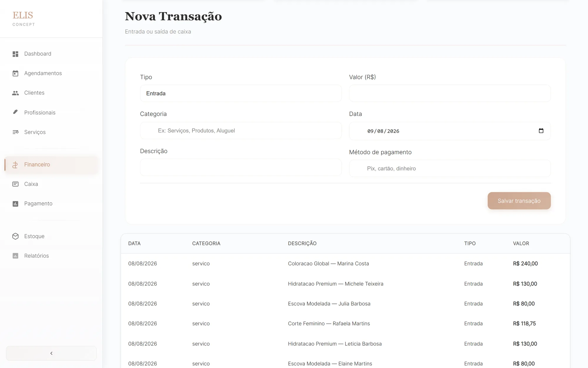The height and width of the screenshot is (368, 588).
Task: Click the Serviços list icon
Action: tap(16, 132)
